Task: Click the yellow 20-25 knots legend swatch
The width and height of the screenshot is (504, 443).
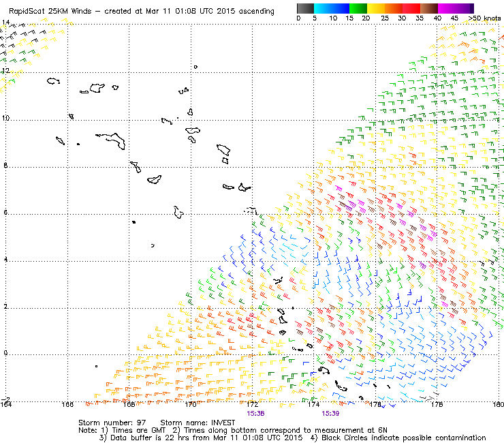Action: 376,8
